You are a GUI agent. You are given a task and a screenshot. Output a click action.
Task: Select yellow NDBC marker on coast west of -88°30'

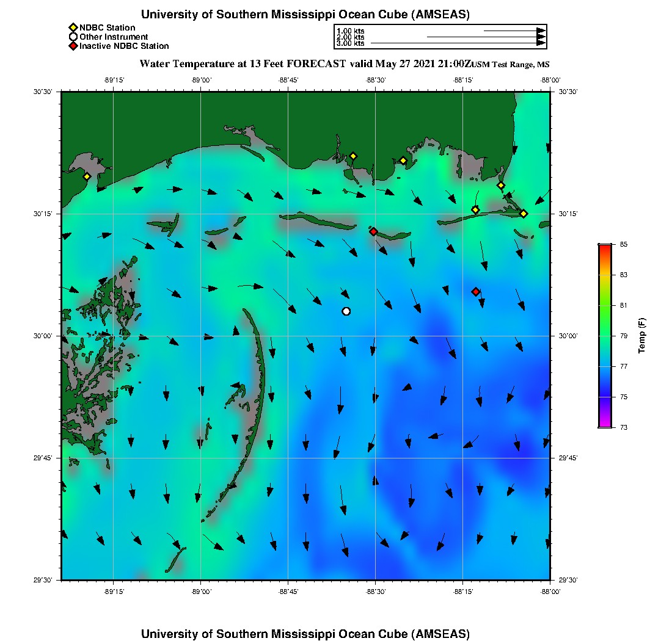[x=353, y=156]
